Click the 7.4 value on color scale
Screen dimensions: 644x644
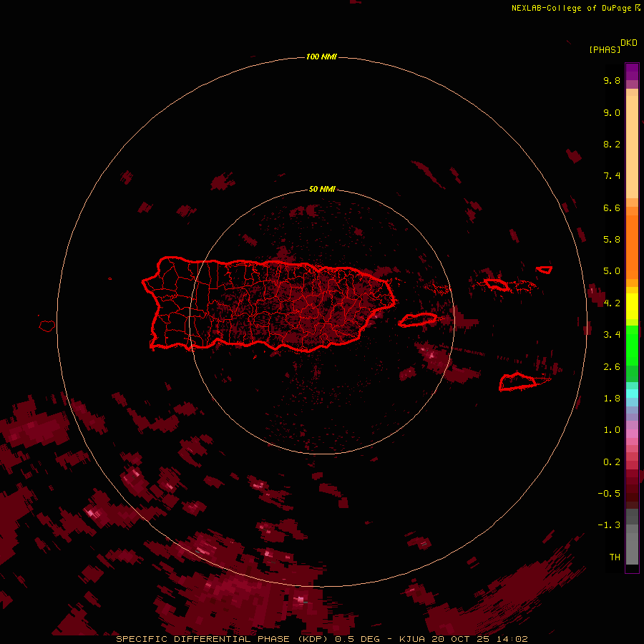612,176
